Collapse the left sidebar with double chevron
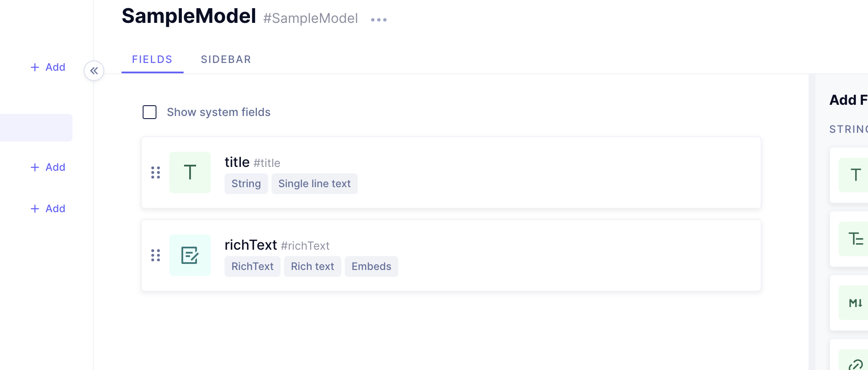The image size is (868, 370). 94,71
